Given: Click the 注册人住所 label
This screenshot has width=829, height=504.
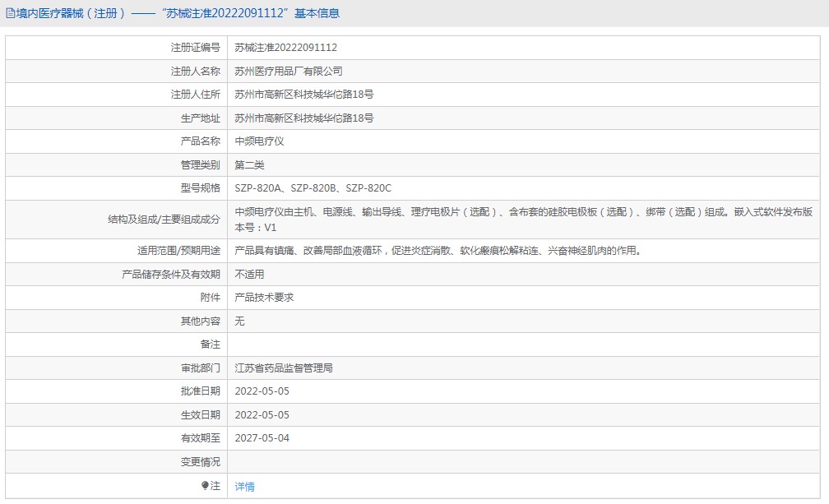Looking at the screenshot, I should (195, 95).
